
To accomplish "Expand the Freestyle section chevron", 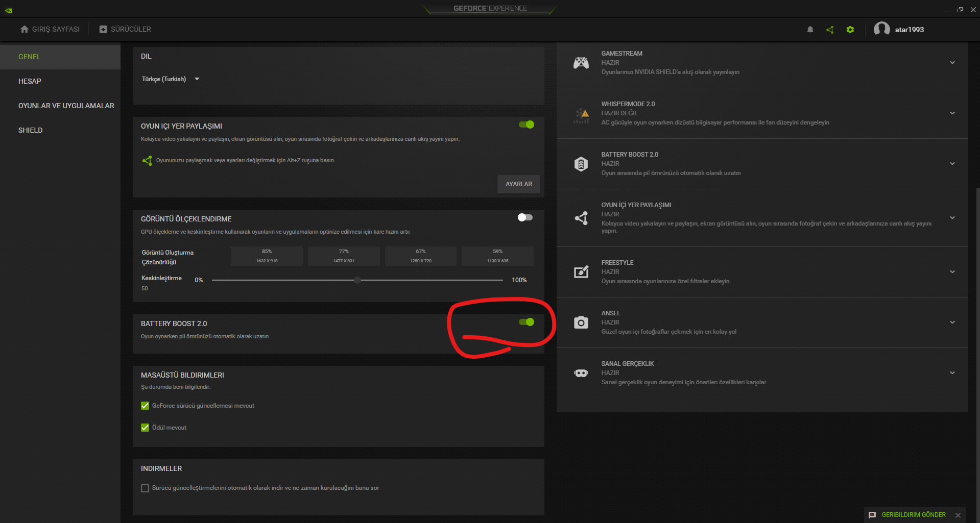I will [x=952, y=272].
